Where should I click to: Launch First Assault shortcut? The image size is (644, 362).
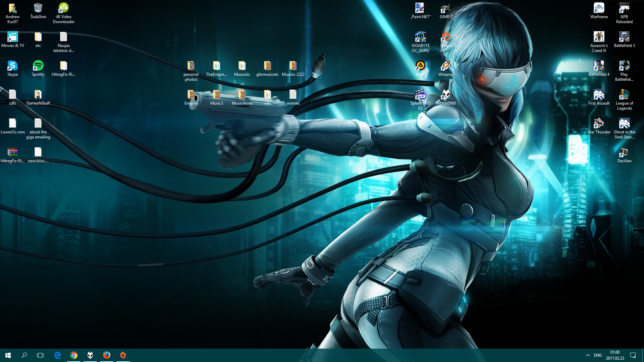point(599,98)
